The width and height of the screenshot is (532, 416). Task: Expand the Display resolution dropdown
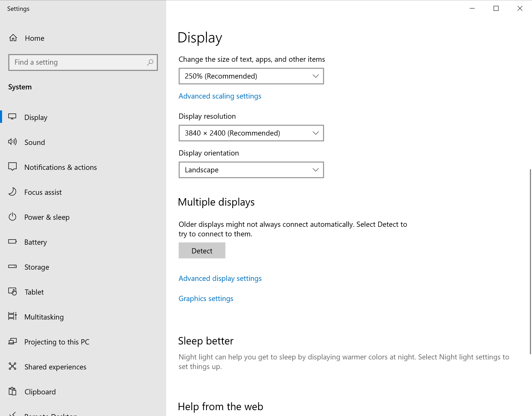(x=251, y=133)
